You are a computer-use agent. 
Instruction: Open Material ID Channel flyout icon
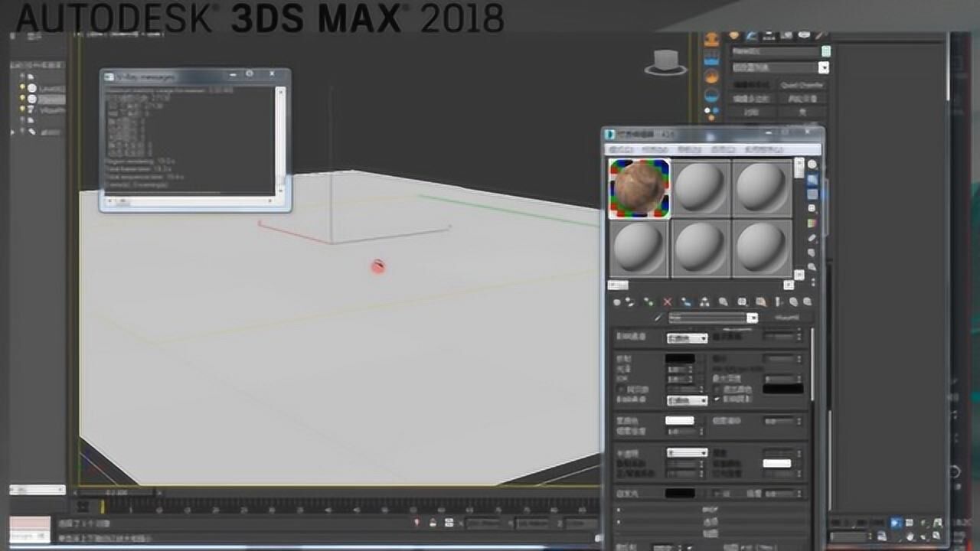point(742,302)
